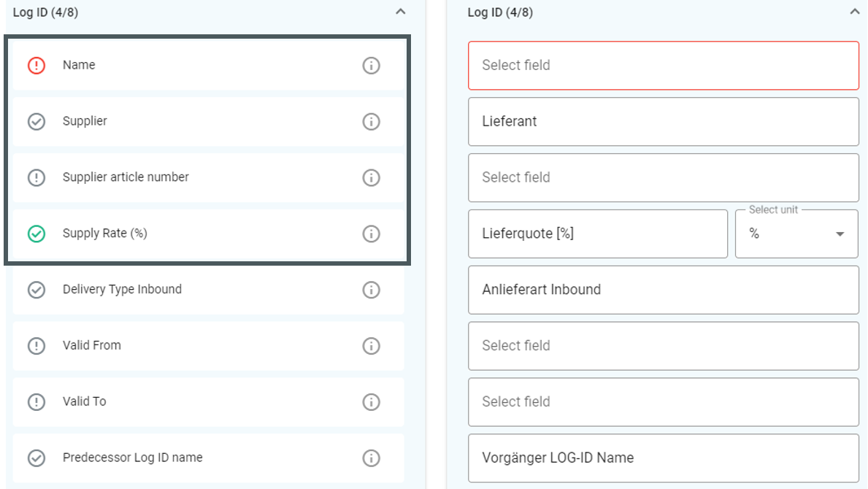Select the Name row label
Image resolution: width=868 pixels, height=489 pixels.
point(79,65)
